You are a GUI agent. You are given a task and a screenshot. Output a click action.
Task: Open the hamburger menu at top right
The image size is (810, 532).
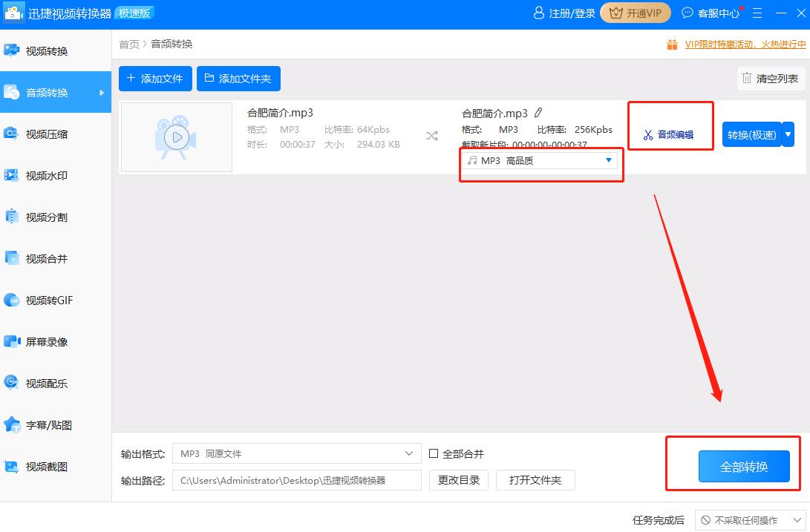757,13
